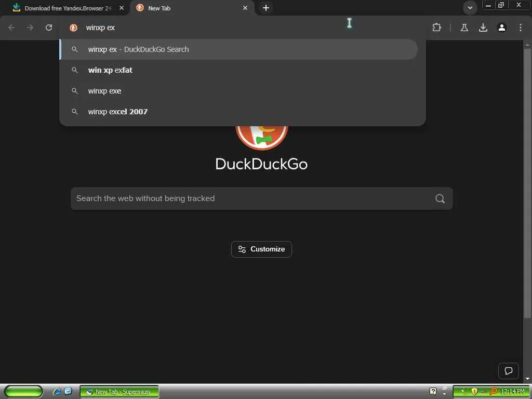
Task: Close the New Tab tab
Action: click(x=245, y=8)
